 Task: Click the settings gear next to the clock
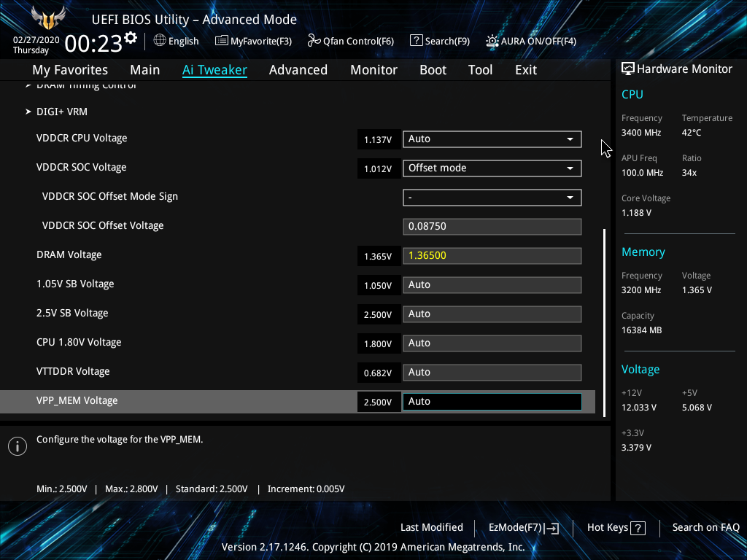click(x=131, y=38)
